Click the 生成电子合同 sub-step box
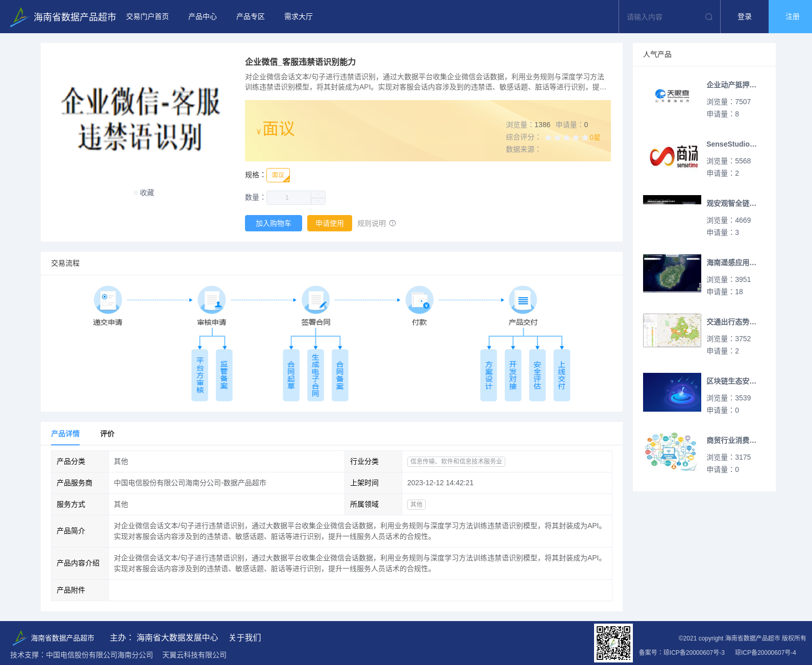Screen dimensions: 812x665 tap(315, 375)
